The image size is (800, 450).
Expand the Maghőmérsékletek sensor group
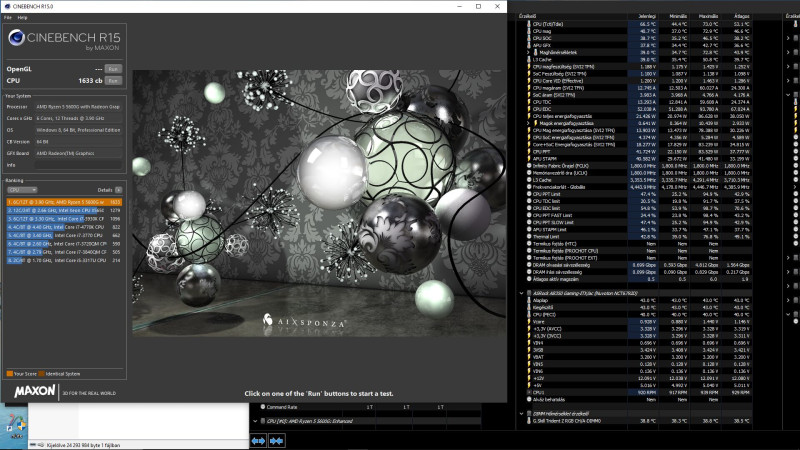[x=528, y=53]
